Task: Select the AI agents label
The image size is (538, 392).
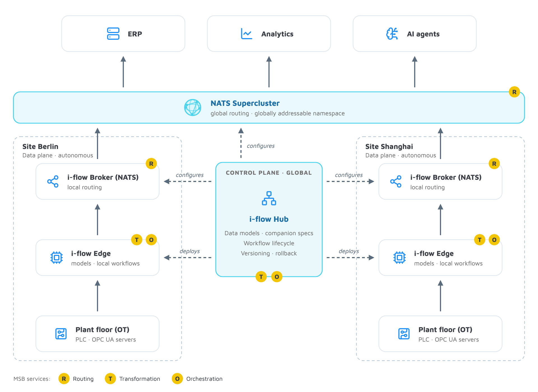Action: (423, 34)
